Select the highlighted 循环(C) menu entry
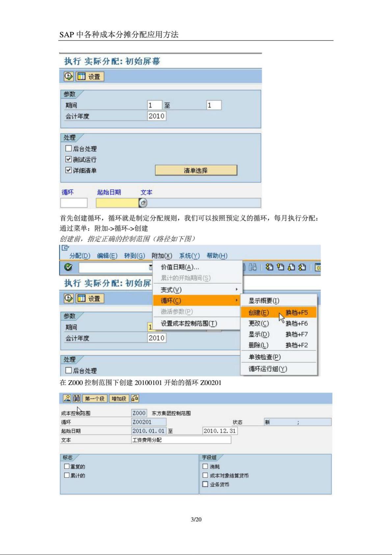392x555 pixels. pyautogui.click(x=197, y=300)
